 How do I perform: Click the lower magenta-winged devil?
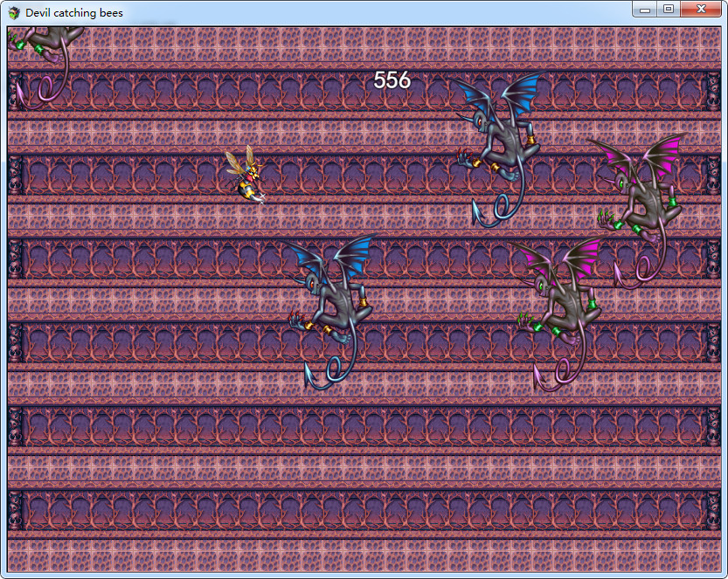558,314
